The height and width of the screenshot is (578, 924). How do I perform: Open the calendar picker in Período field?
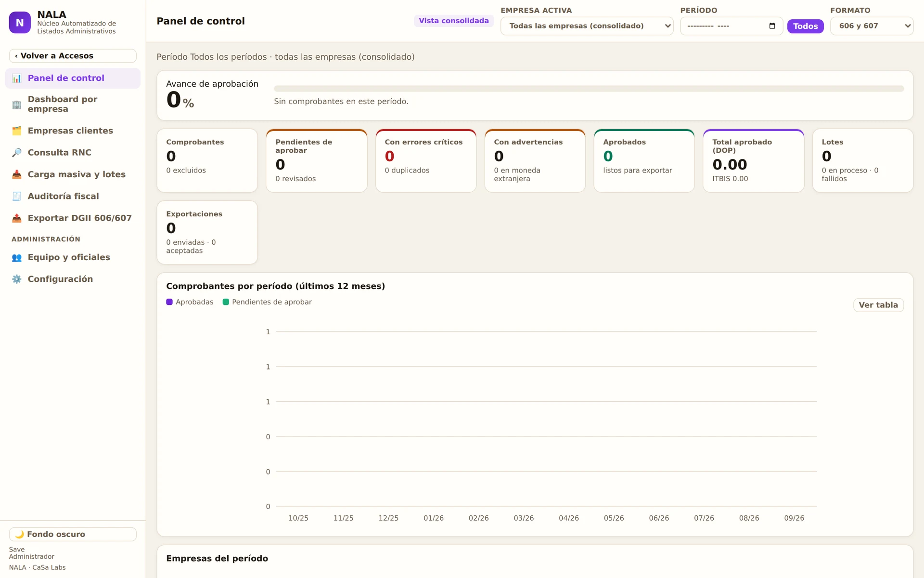(x=772, y=26)
